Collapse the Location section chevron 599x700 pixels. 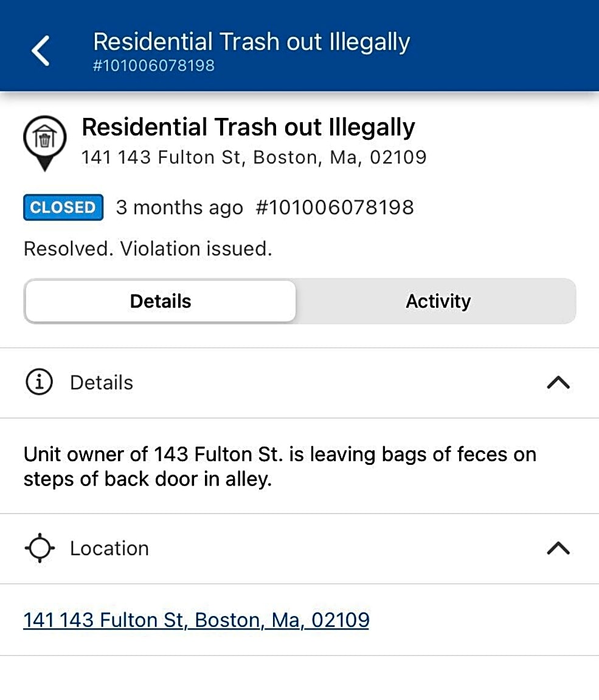pyautogui.click(x=558, y=548)
